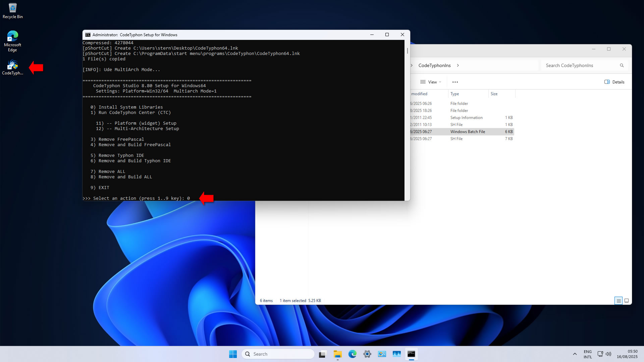Maximize the File Explorer window

609,49
